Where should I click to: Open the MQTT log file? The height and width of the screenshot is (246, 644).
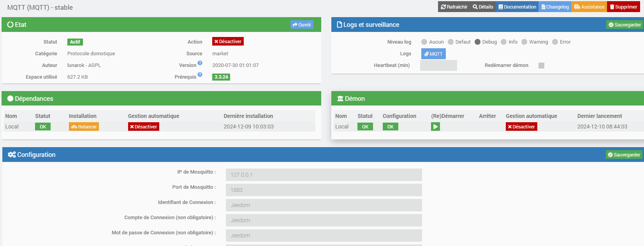click(x=433, y=54)
